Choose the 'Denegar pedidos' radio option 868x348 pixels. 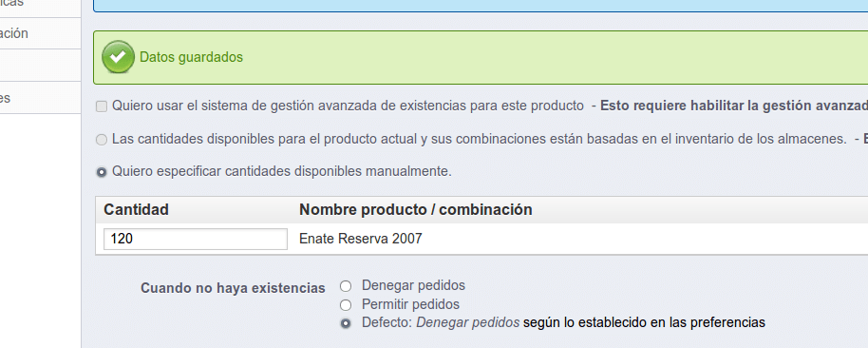(346, 286)
